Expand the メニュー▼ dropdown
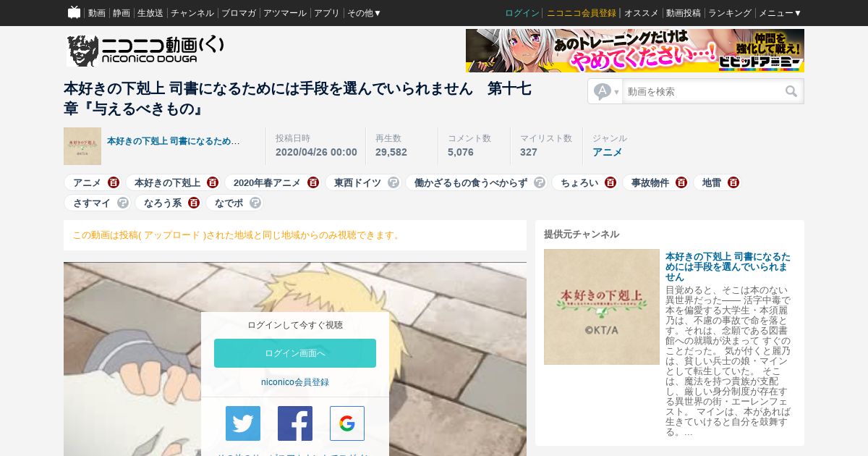The image size is (868, 456). click(780, 13)
